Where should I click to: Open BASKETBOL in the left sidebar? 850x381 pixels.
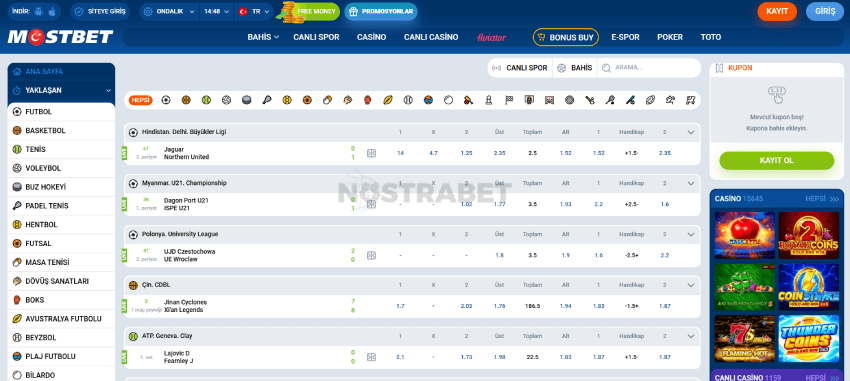pyautogui.click(x=61, y=131)
